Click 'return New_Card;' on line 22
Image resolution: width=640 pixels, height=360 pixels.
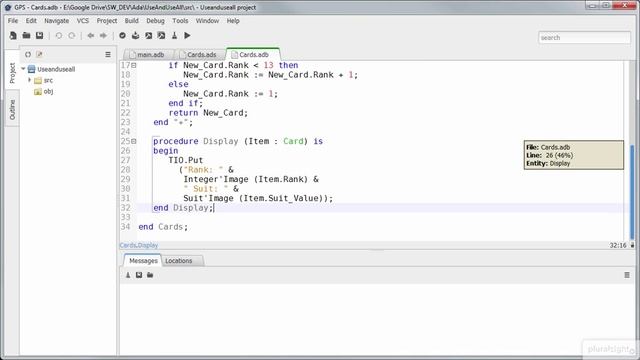coord(208,113)
